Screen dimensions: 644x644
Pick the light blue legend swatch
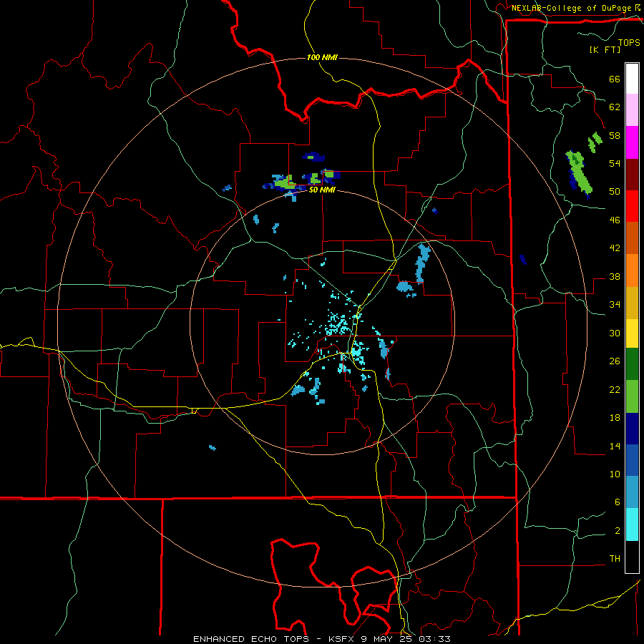(632, 492)
